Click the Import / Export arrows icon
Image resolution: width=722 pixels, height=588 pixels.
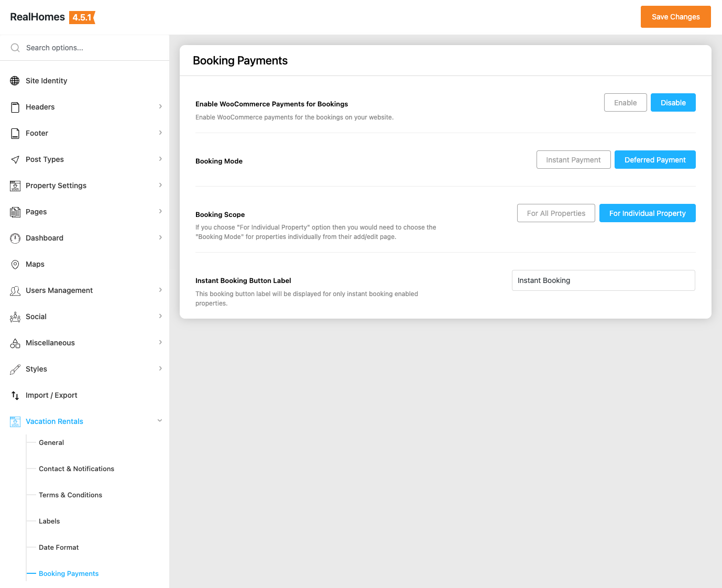[x=15, y=395]
